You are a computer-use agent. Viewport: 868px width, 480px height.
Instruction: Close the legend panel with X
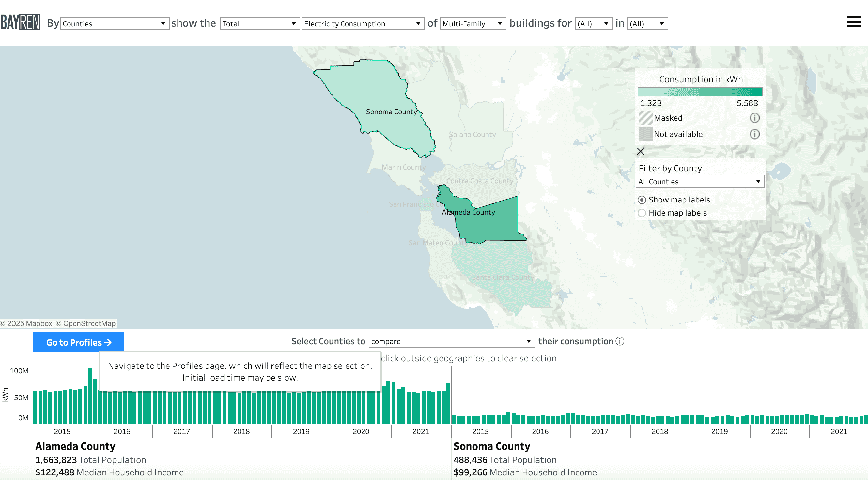click(x=641, y=152)
